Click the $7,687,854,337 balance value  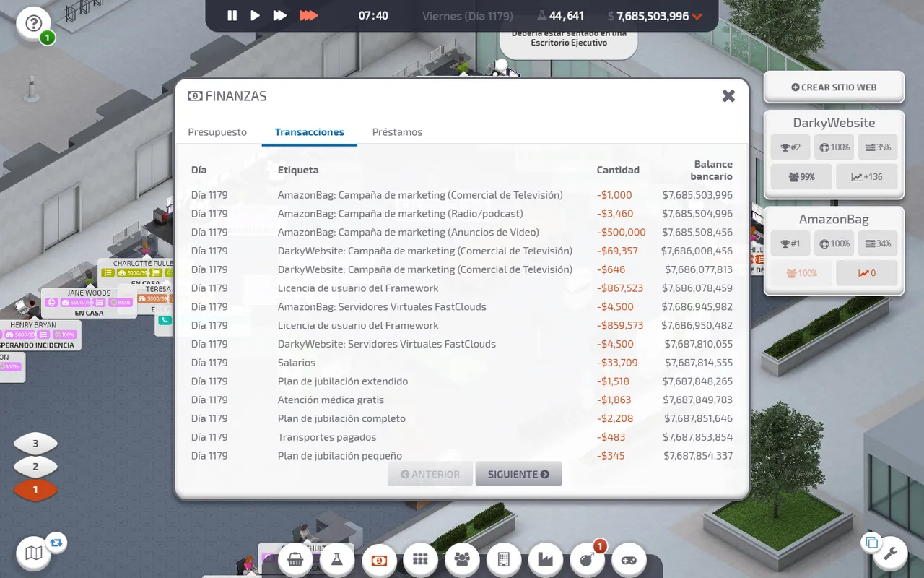point(698,456)
